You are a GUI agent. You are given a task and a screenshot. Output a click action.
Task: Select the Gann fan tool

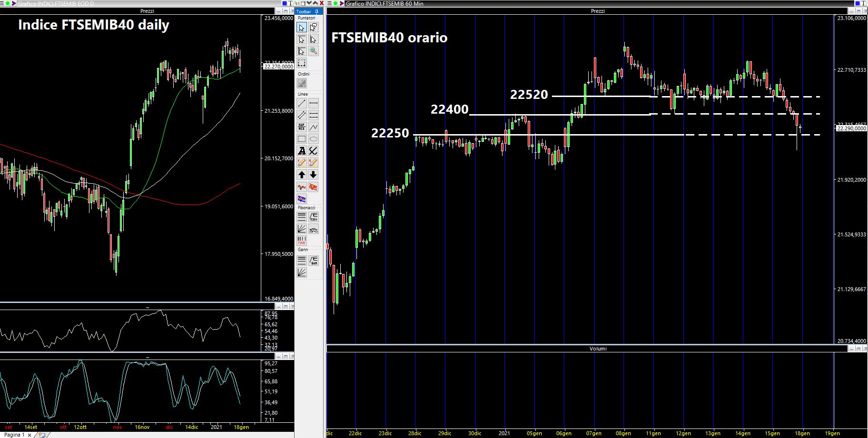302,273
